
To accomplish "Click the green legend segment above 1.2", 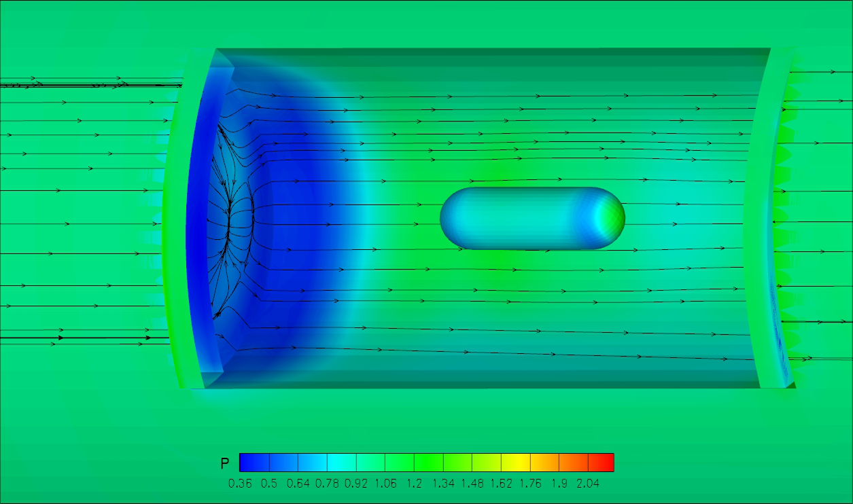I will (x=428, y=463).
